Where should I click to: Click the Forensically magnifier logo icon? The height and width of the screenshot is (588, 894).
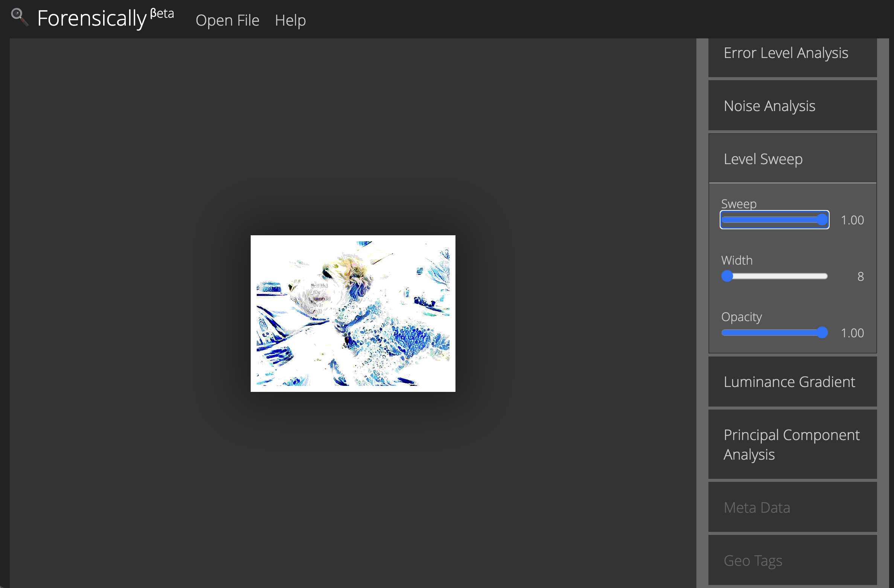point(19,17)
